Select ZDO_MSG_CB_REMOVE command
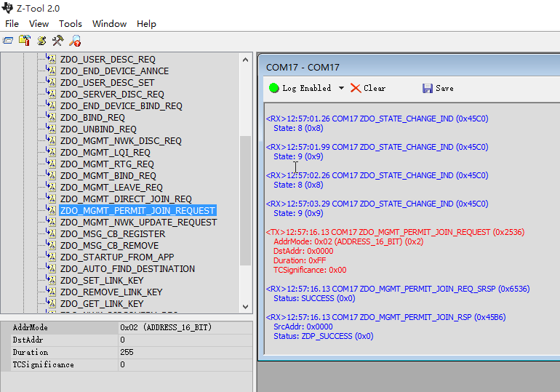Viewport: 560px width, 392px height. tap(109, 246)
